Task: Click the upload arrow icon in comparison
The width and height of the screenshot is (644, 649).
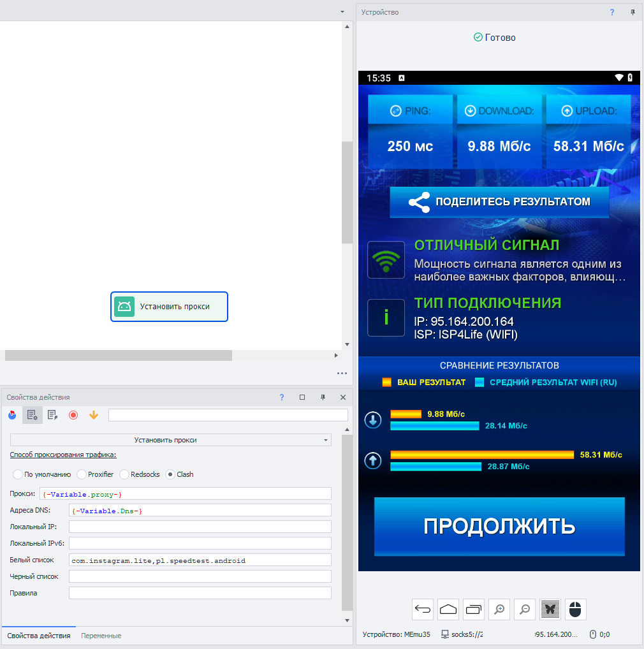Action: click(x=373, y=460)
